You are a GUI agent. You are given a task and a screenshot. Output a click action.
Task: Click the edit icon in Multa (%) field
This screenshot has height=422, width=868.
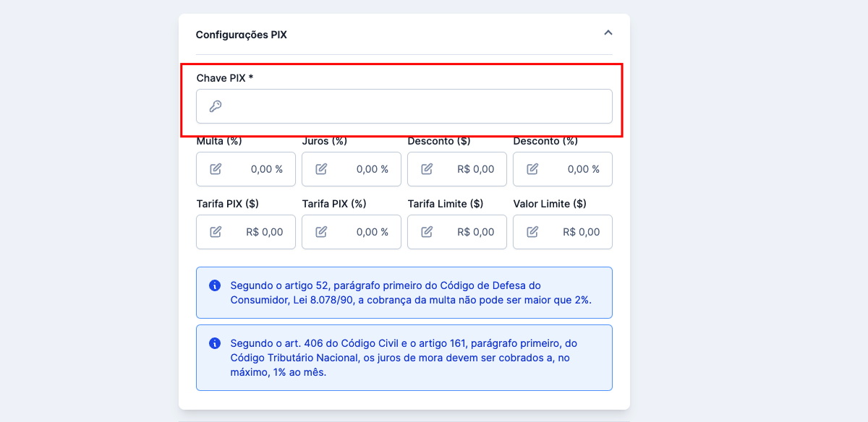point(214,168)
